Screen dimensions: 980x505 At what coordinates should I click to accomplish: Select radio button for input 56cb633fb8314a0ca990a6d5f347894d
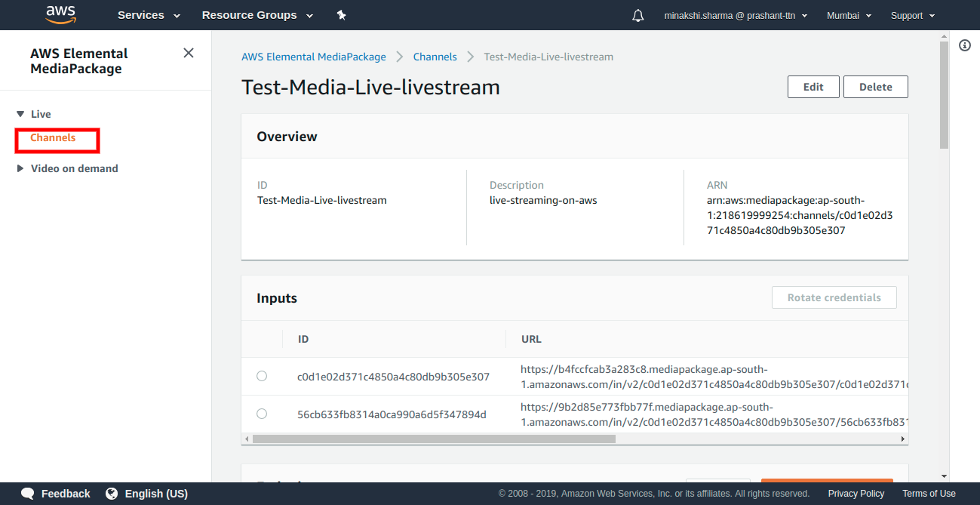pos(262,414)
